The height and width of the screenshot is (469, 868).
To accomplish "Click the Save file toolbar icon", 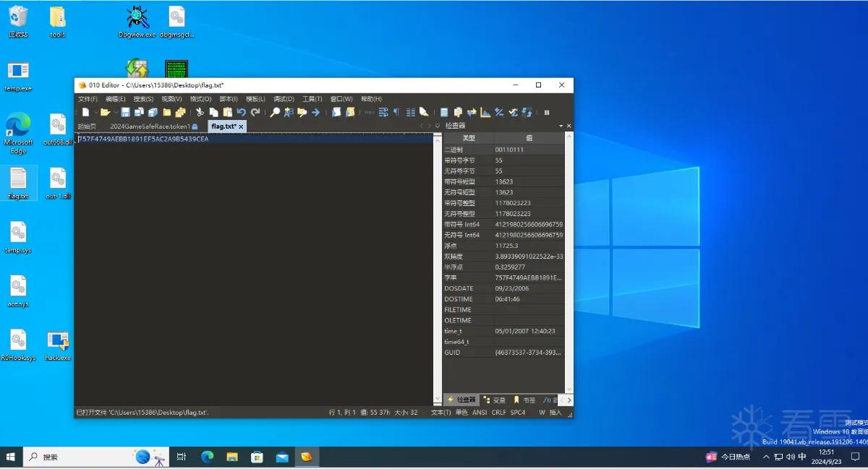I will coord(125,112).
